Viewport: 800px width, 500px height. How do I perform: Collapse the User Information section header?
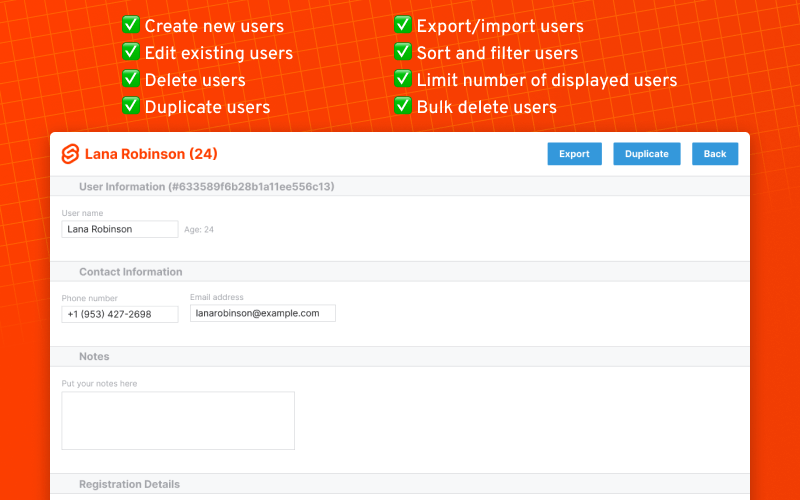click(x=206, y=187)
